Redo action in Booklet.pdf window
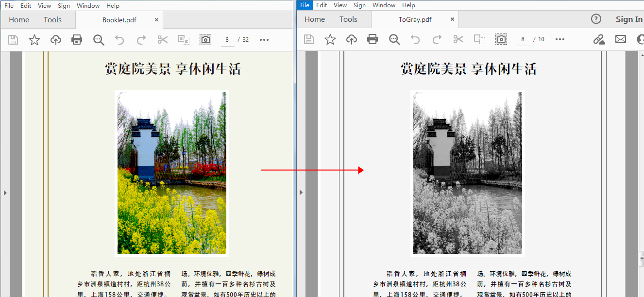644x297 pixels. tap(141, 40)
